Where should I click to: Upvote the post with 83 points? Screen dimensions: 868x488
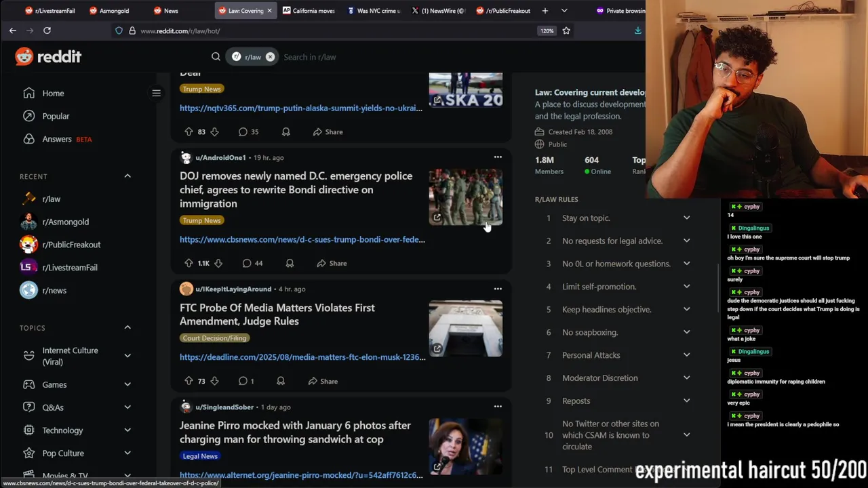pyautogui.click(x=189, y=131)
